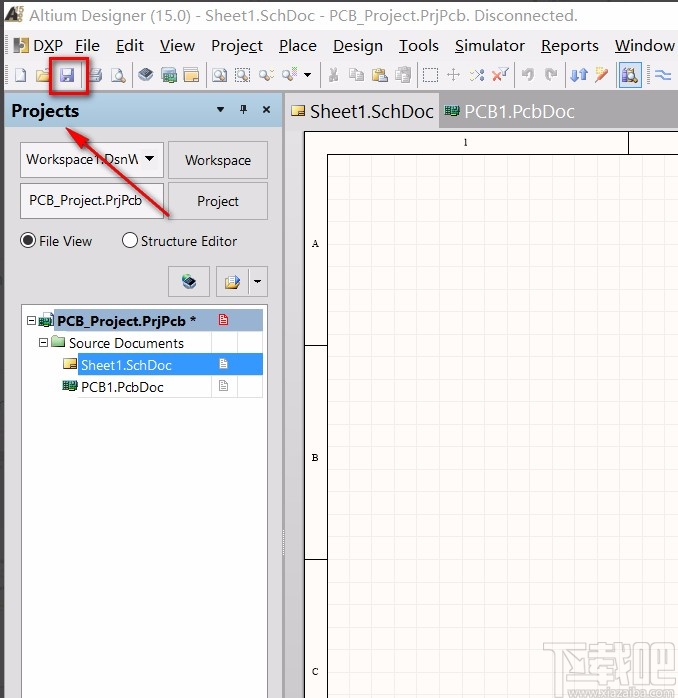Click the Undo arrow icon
This screenshot has width=678, height=698.
click(x=528, y=75)
